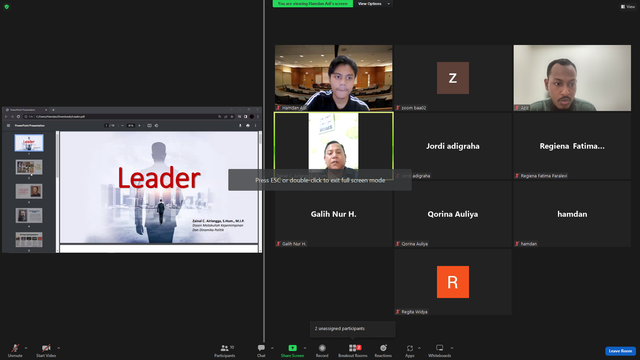Screen dimensions: 640x360
Task: Select third slide thumbnail in sidebar
Action: (29, 191)
